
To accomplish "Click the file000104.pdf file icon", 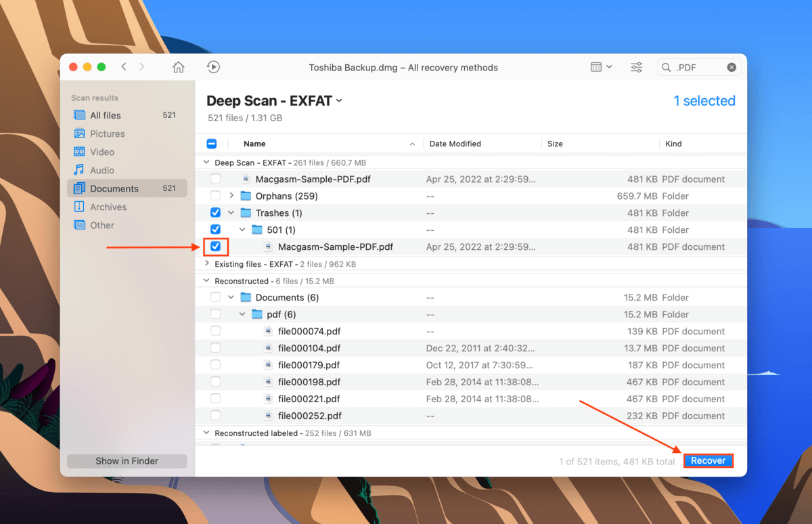I will pyautogui.click(x=269, y=348).
